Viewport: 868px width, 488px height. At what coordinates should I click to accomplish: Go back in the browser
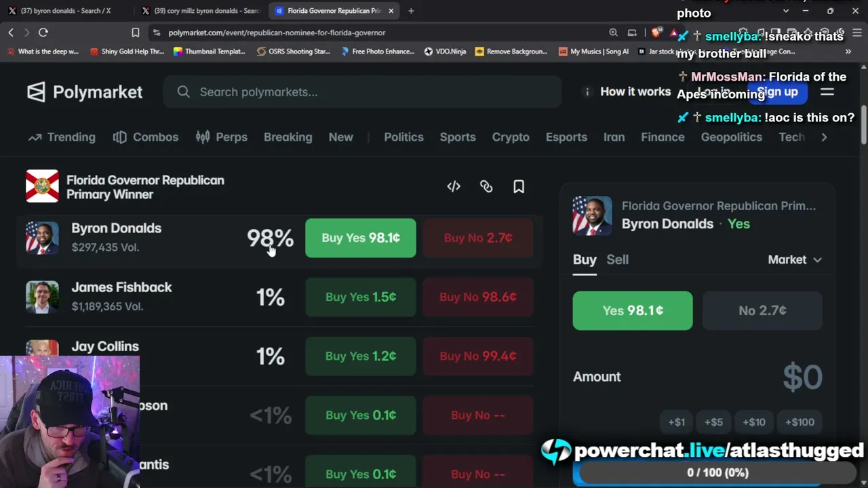click(x=11, y=33)
